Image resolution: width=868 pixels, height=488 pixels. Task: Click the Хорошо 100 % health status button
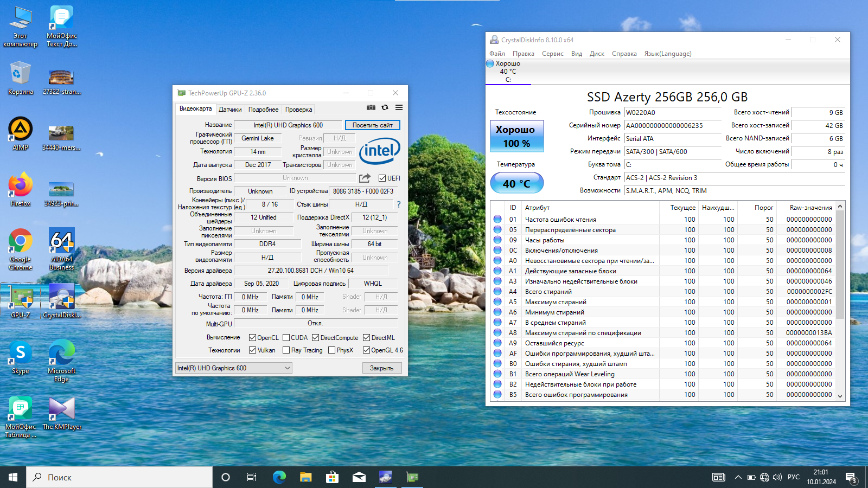click(x=517, y=136)
